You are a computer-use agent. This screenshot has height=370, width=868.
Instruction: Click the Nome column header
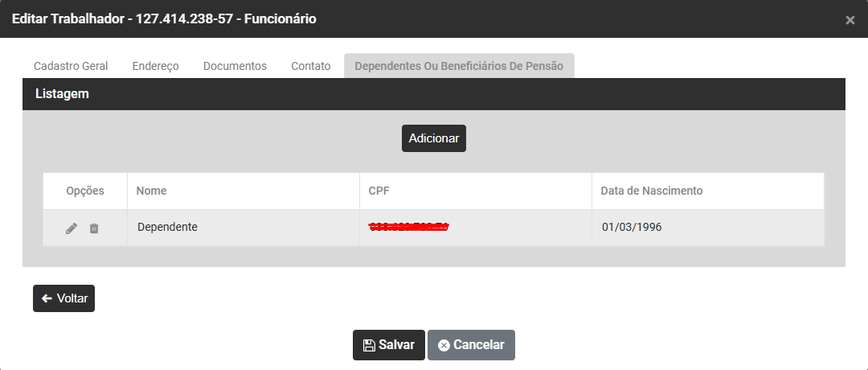pos(152,191)
